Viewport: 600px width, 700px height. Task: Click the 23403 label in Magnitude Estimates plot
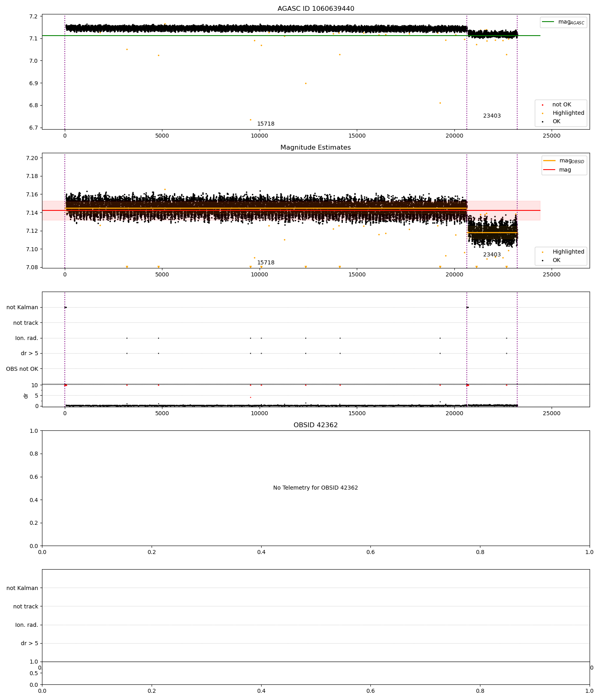click(492, 255)
